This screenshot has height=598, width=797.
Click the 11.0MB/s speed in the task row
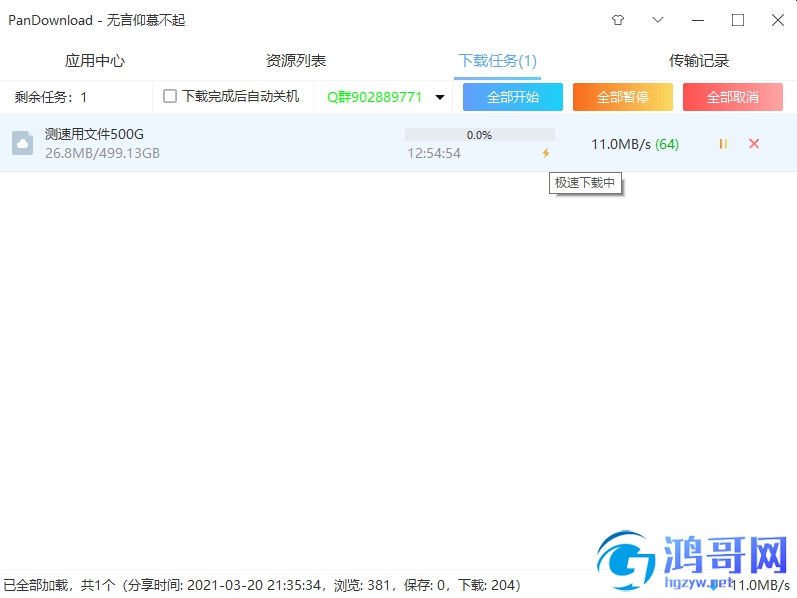tap(621, 144)
